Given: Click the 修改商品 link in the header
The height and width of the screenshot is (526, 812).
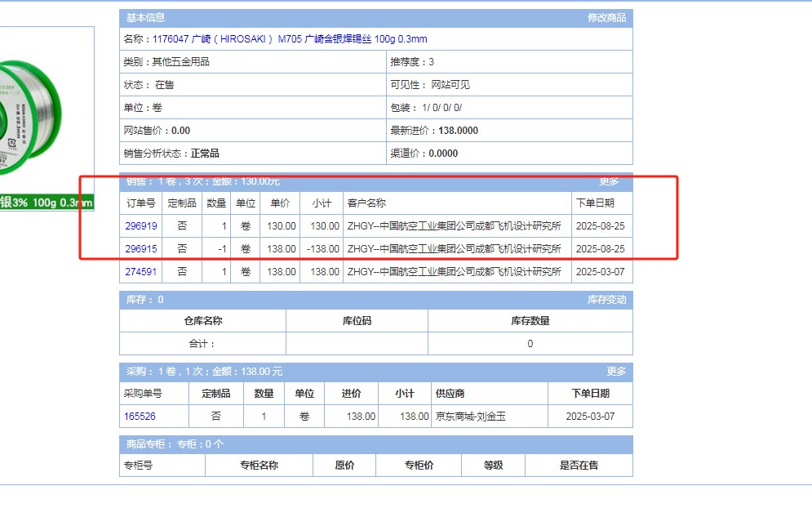Looking at the screenshot, I should coord(606,18).
